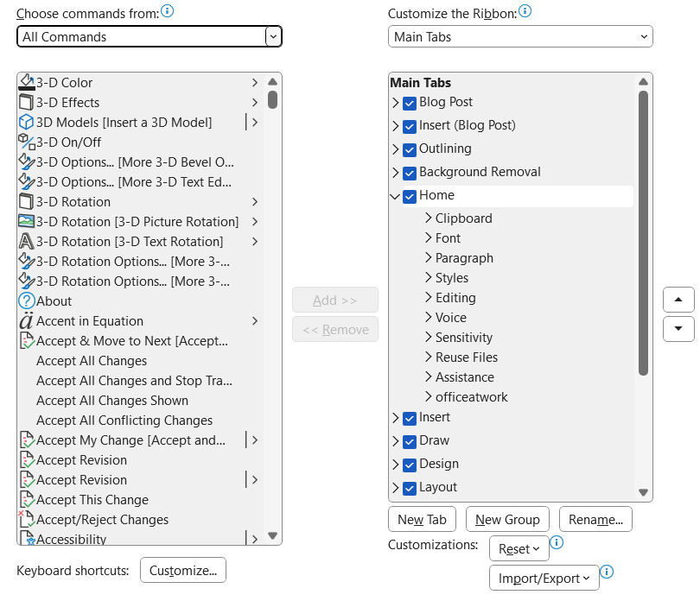Uncheck the Blog Post tab checkbox
The image size is (700, 601).
point(410,103)
